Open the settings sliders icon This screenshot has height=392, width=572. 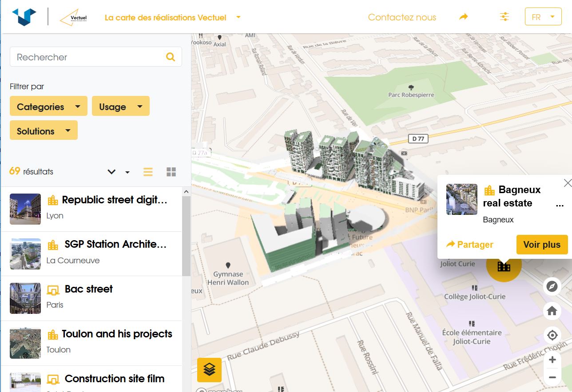[x=504, y=17]
